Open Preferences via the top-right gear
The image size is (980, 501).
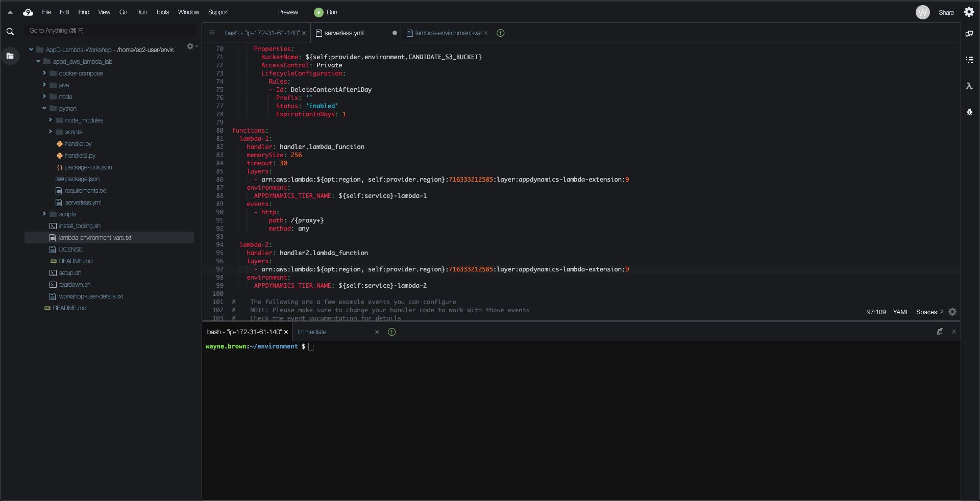click(x=969, y=12)
